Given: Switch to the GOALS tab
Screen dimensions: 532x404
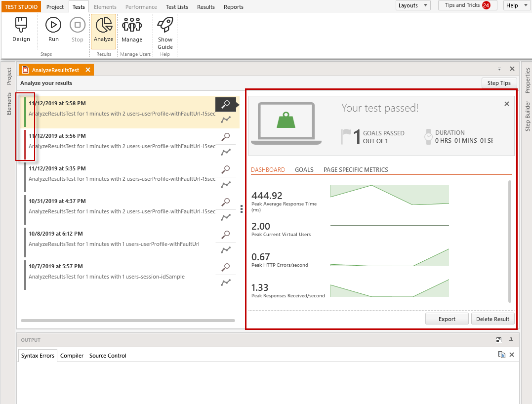Looking at the screenshot, I should 304,169.
